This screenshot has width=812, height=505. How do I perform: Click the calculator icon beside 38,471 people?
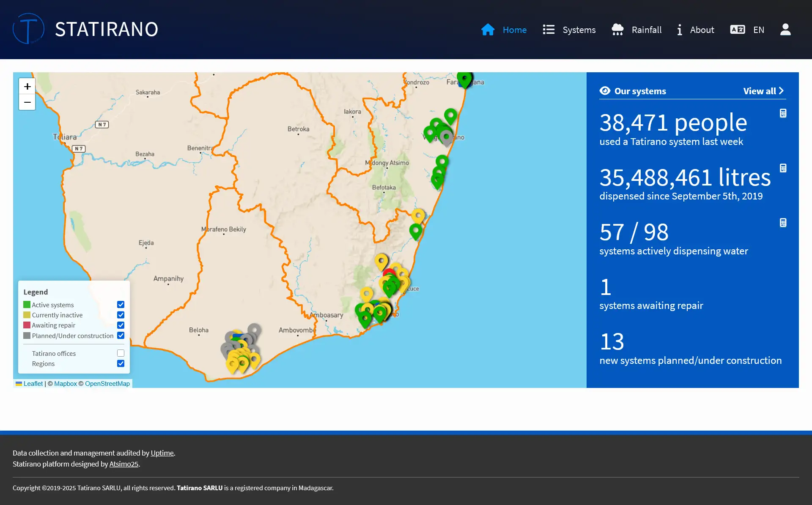tap(783, 113)
